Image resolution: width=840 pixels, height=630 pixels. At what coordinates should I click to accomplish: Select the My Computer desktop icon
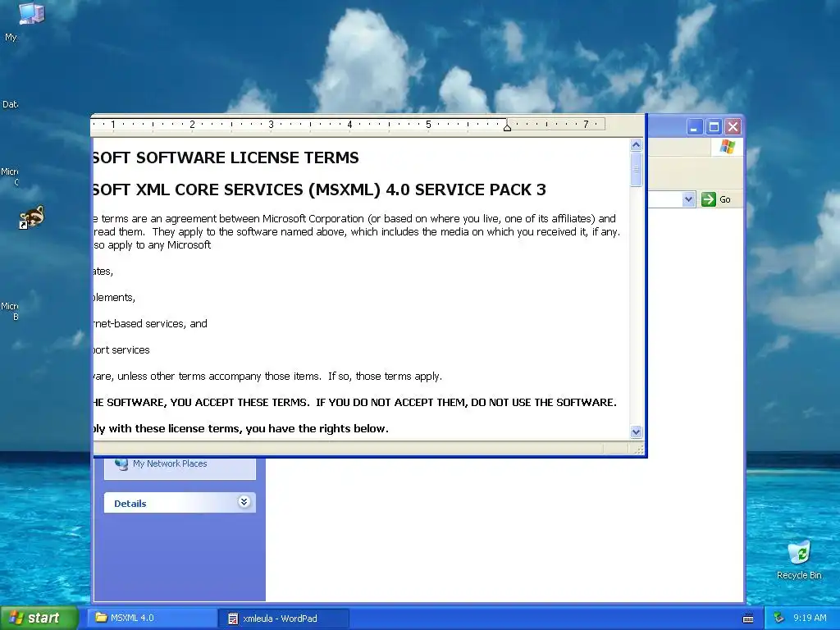(31, 13)
